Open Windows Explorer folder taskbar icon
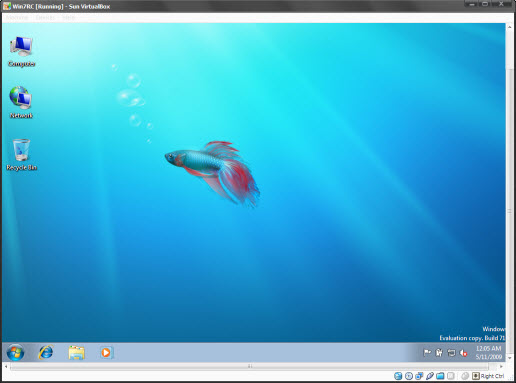The height and width of the screenshot is (383, 516). tap(76, 353)
